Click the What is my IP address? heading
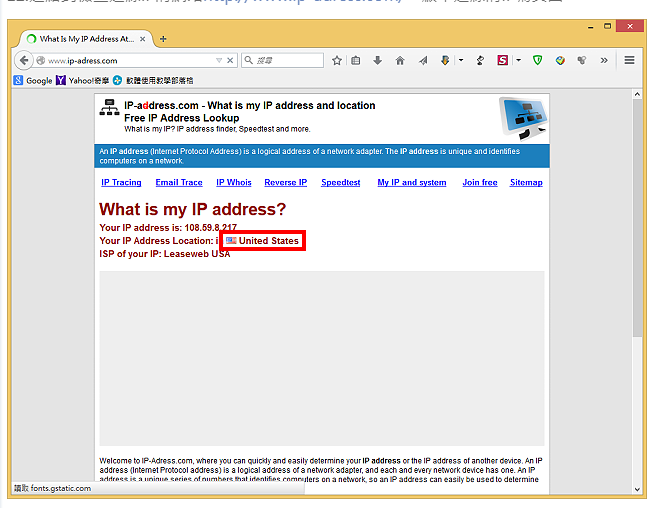Screen dimensions: 663x508 click(x=192, y=209)
